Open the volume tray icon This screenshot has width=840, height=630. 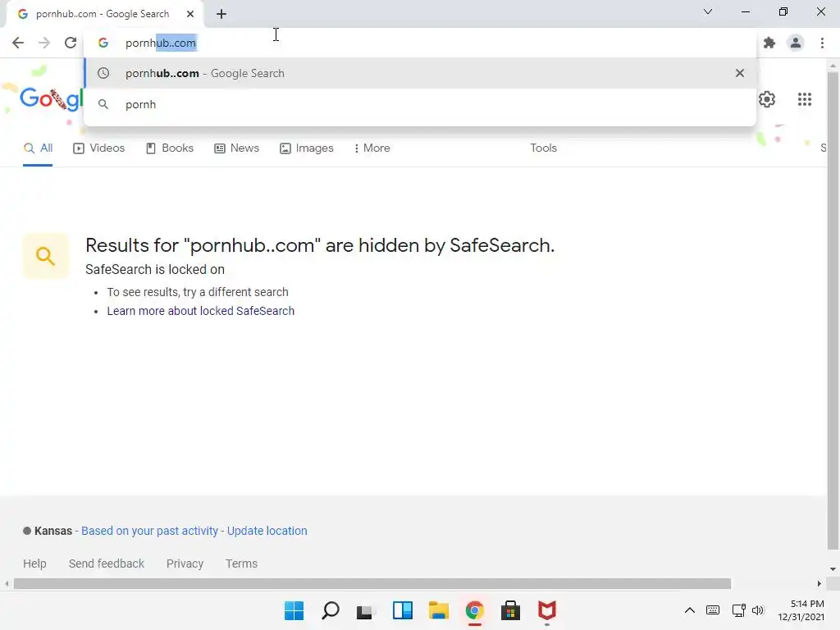[x=757, y=610]
